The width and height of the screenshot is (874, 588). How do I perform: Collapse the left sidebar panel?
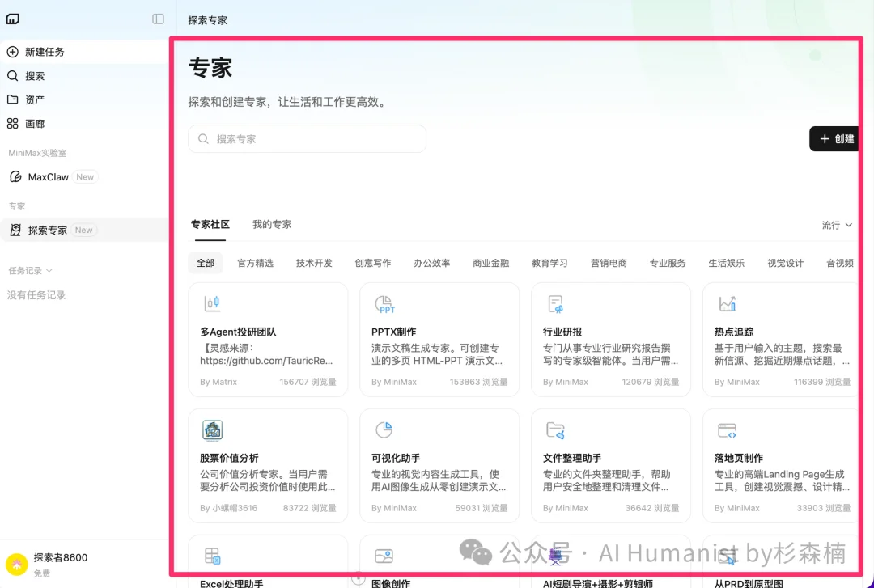157,19
